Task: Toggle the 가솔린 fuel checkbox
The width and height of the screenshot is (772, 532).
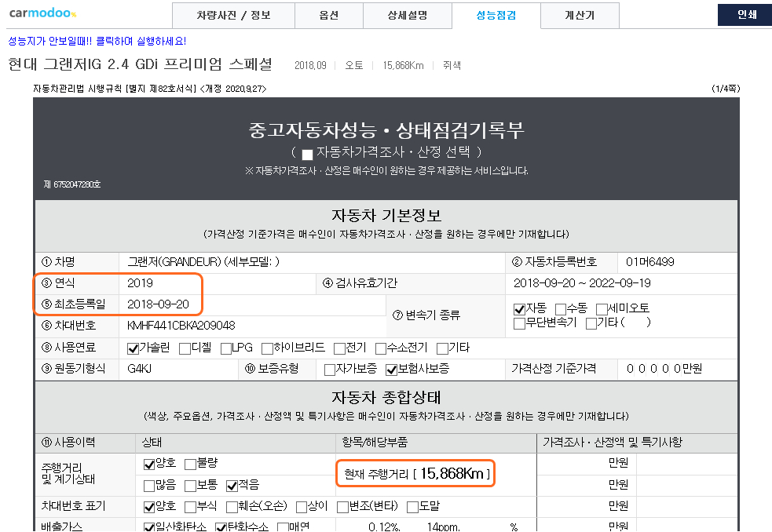Action: point(133,349)
